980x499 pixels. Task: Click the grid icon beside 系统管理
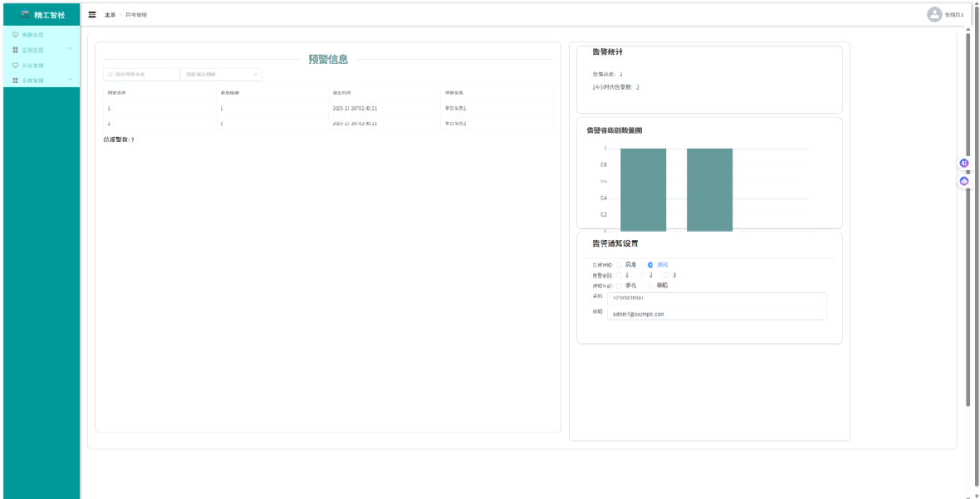coord(15,80)
